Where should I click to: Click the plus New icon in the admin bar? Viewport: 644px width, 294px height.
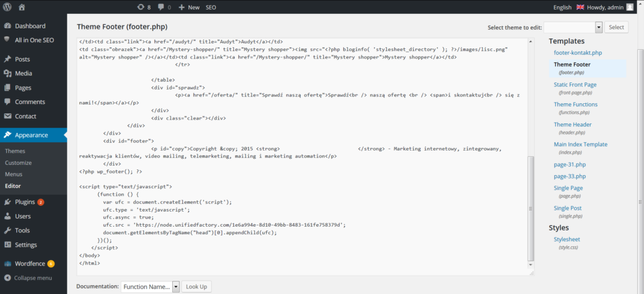(182, 7)
